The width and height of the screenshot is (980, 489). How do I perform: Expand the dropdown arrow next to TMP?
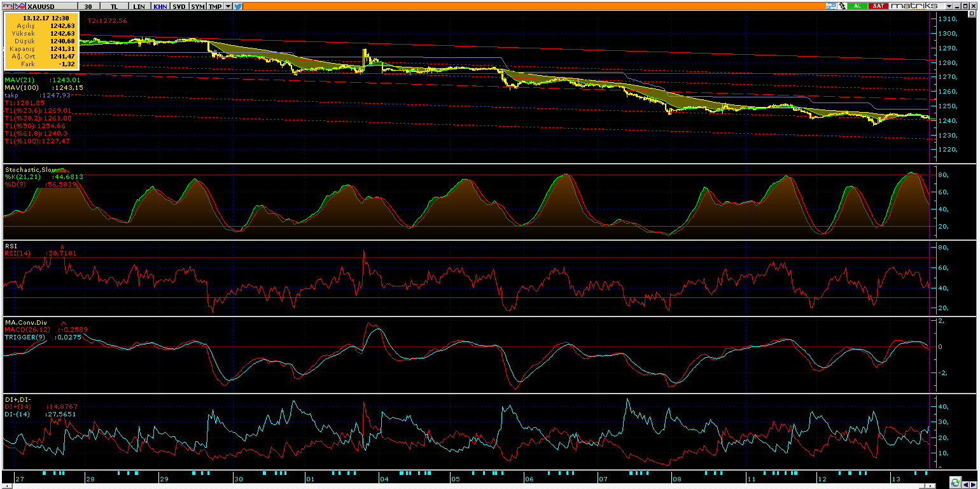(228, 6)
